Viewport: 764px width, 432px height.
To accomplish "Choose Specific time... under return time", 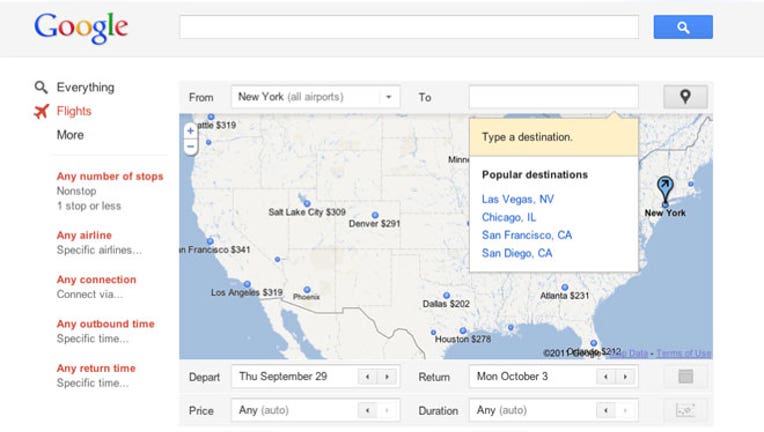I will coord(93,383).
